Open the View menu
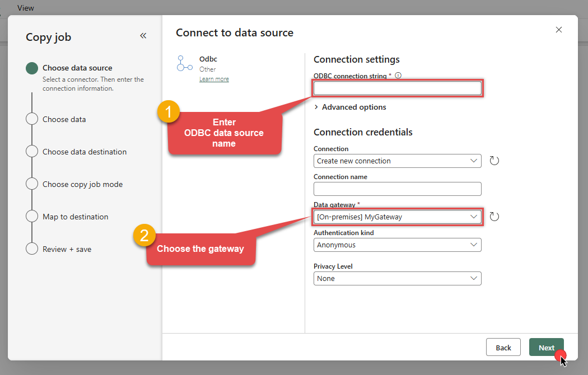The width and height of the screenshot is (588, 375). pyautogui.click(x=26, y=8)
